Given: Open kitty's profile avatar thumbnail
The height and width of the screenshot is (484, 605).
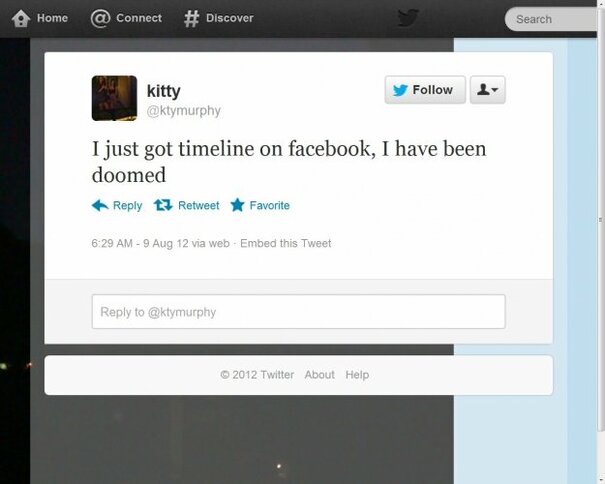Looking at the screenshot, I should (114, 98).
